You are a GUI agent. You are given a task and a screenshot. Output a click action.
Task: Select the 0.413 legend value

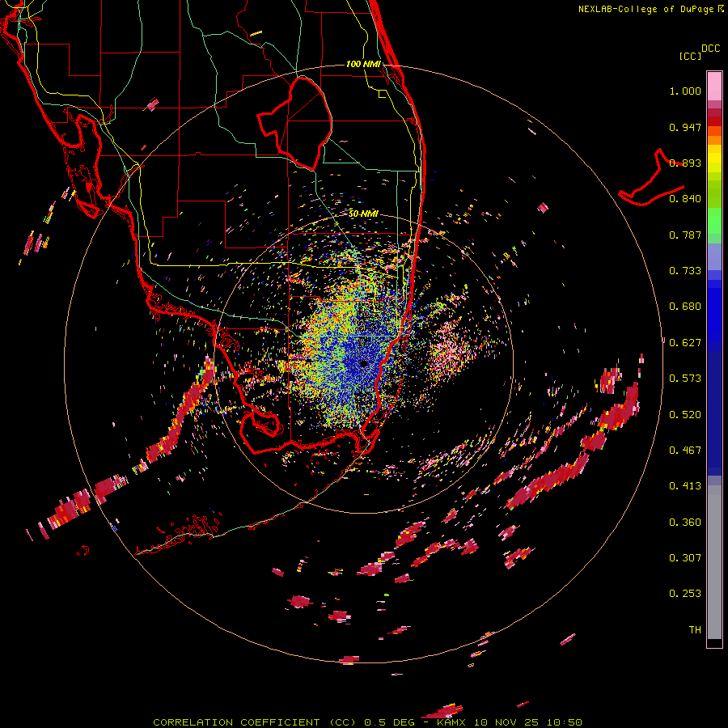coord(685,486)
